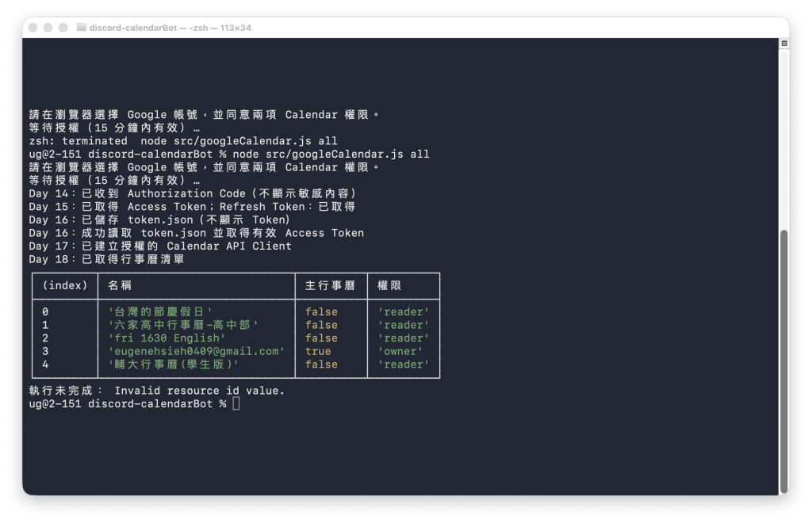Select the "Day 14" Authorization Code line
812x523 pixels.
(193, 193)
